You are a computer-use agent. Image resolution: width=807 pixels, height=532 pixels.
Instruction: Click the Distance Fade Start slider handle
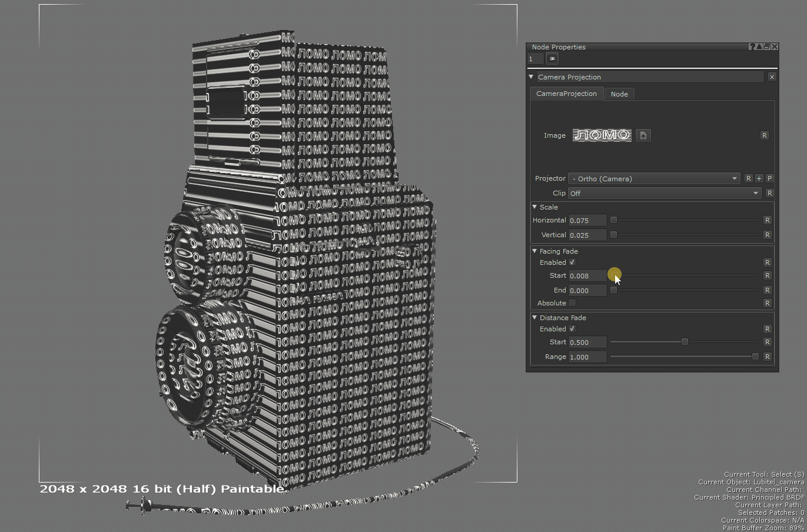pos(685,342)
